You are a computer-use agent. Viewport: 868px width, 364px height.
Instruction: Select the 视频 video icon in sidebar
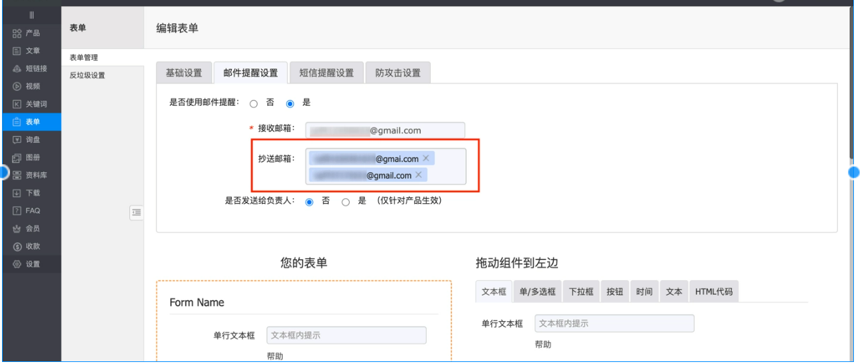(17, 86)
